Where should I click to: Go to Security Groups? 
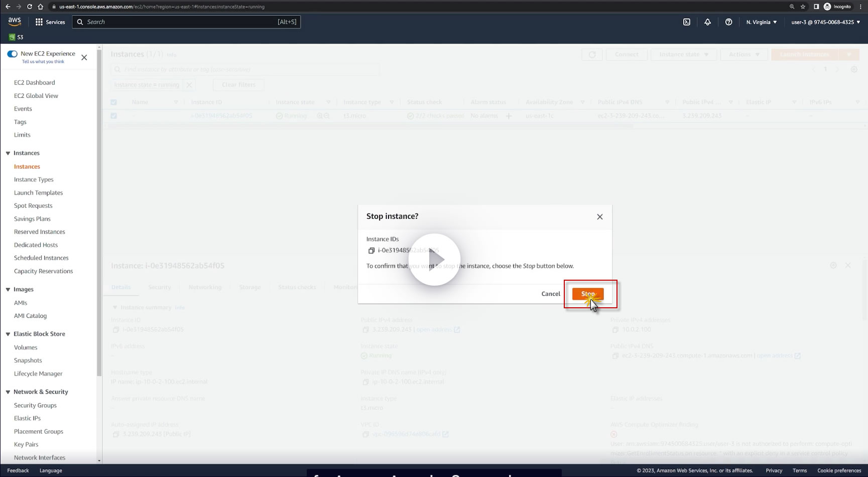(x=35, y=405)
